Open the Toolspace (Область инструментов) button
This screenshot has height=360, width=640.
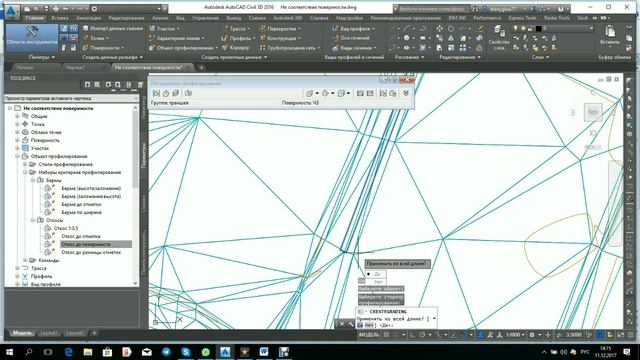32,37
